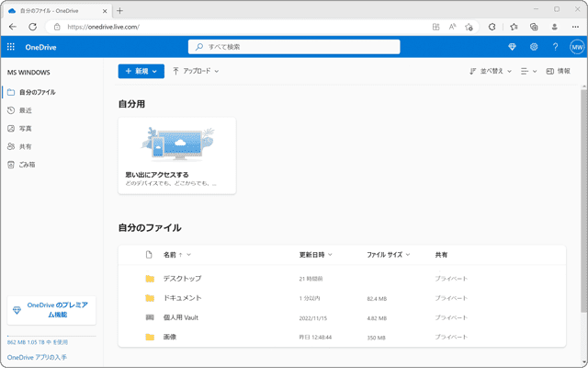Click the Read aloud icon in address bar
Screen dimensions: 588x368
pyautogui.click(x=453, y=27)
